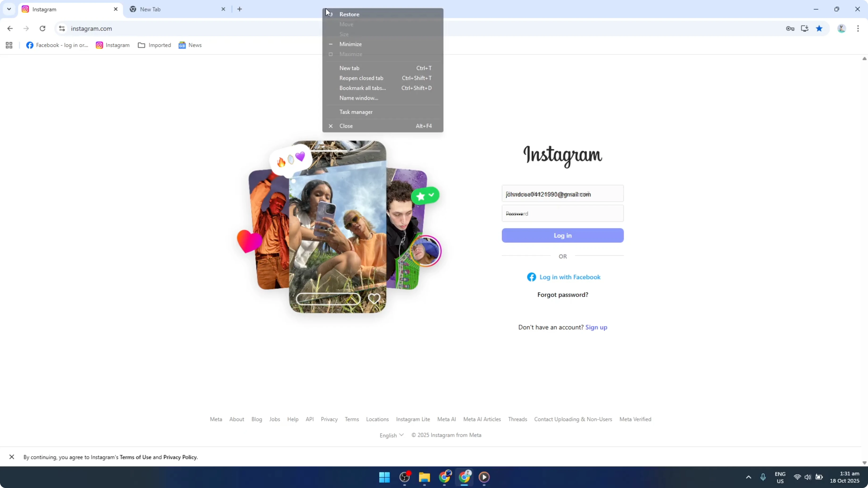
Task: Open Terms of Use in banner
Action: click(135, 457)
